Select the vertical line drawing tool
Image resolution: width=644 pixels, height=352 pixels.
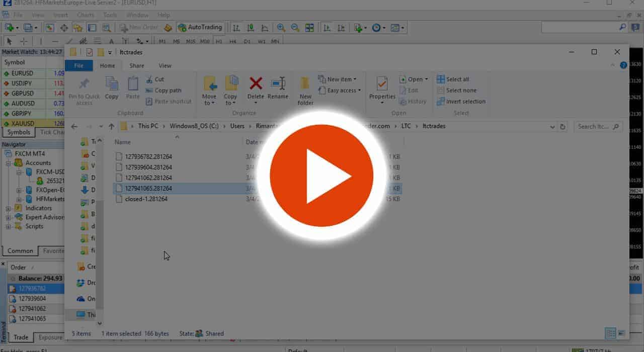coord(41,41)
